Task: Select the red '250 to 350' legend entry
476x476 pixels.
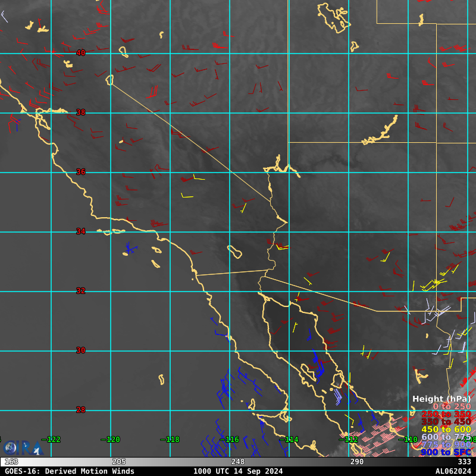Action: tap(446, 414)
